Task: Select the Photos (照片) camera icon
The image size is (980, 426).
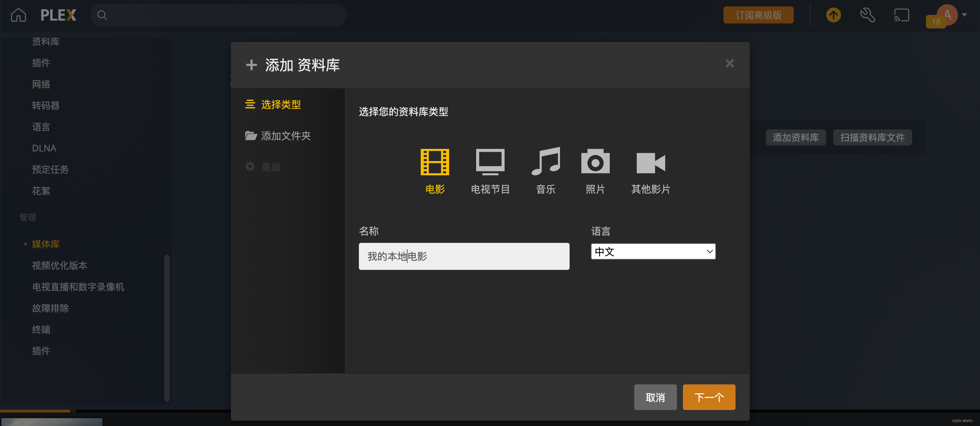Action: [x=595, y=162]
